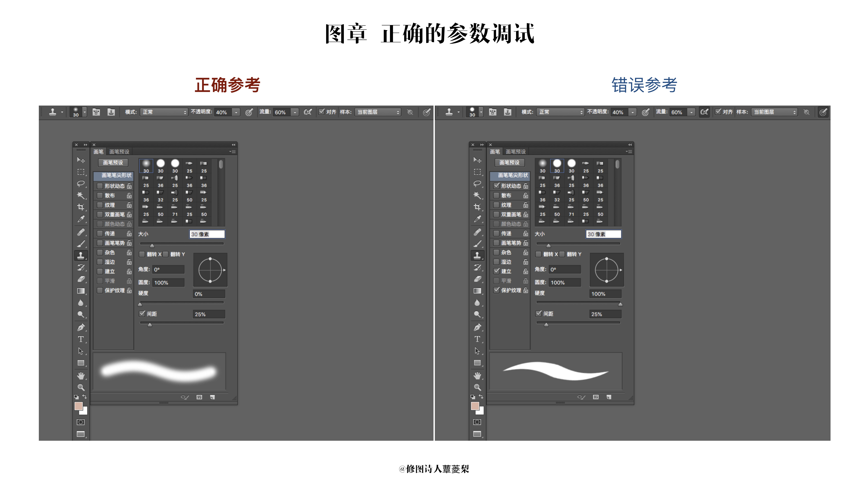Screen dimensions: 868x488
Task: Open the Clone Source panel icon in left options bar
Action: (x=111, y=112)
